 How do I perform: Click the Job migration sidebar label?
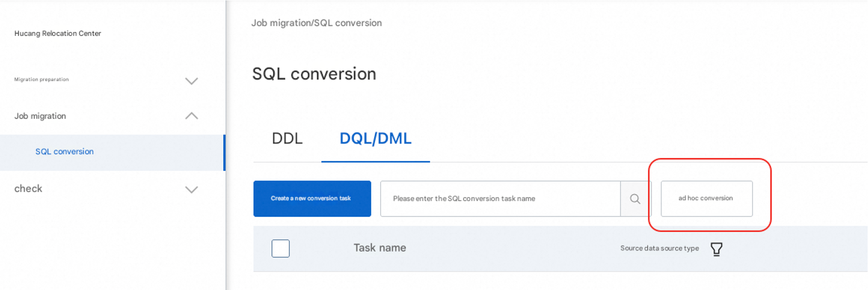pyautogui.click(x=40, y=116)
